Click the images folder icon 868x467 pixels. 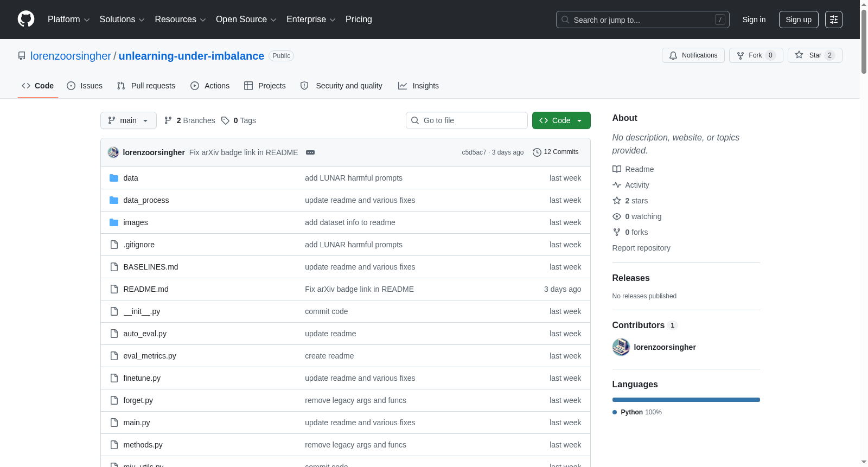coord(114,222)
